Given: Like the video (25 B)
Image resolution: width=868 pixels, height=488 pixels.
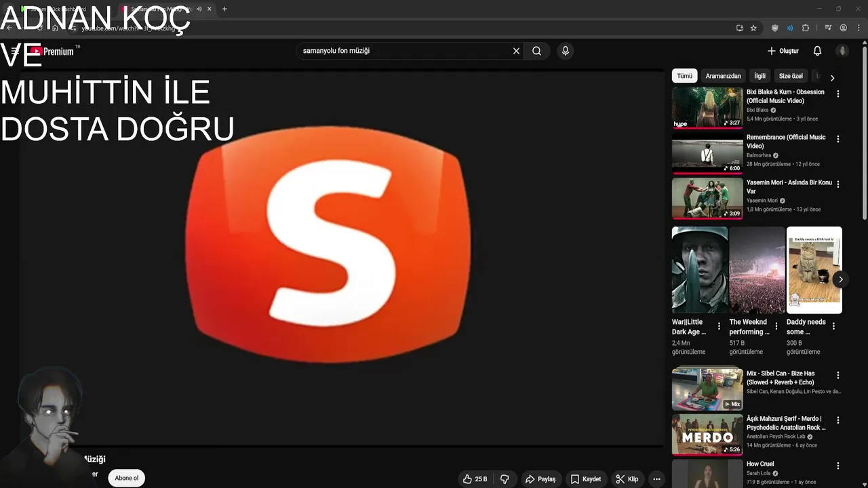Looking at the screenshot, I should click(x=475, y=479).
